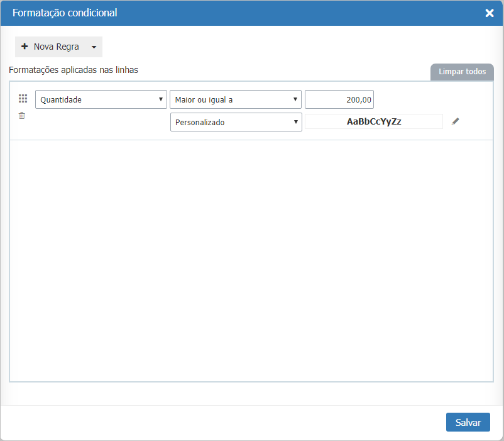Viewport: 504px width, 441px height.
Task: Click the Salvar button
Action: (x=468, y=422)
